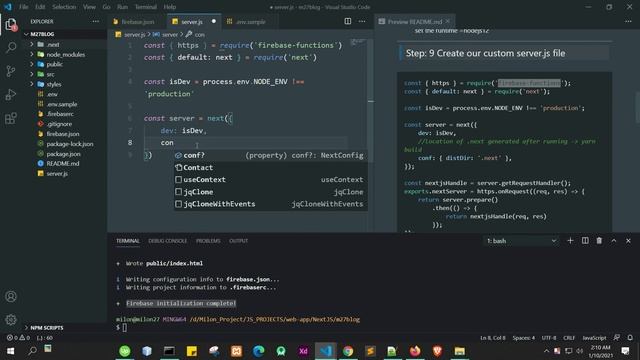Click the editor minimap scrollbar slider

371,101
